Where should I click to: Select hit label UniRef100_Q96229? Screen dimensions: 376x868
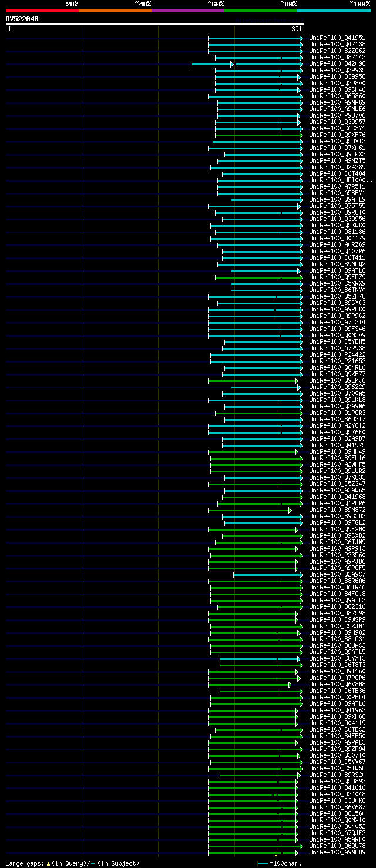[337, 387]
